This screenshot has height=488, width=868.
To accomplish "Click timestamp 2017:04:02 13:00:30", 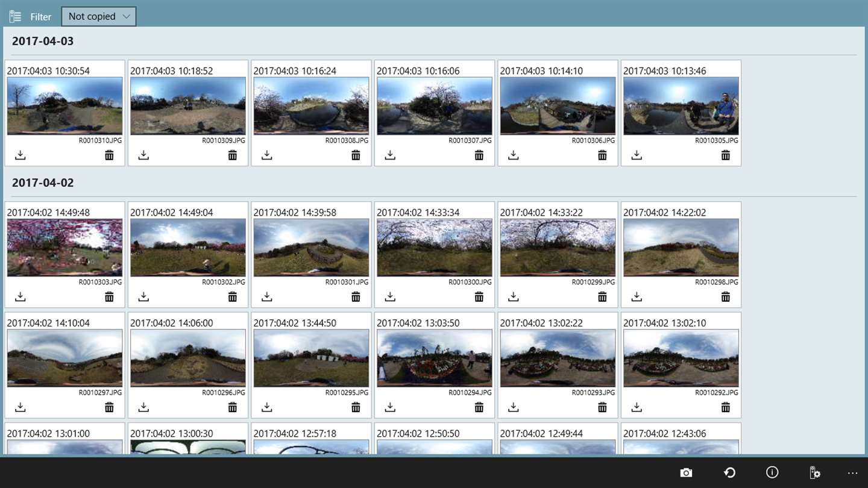I will [171, 433].
